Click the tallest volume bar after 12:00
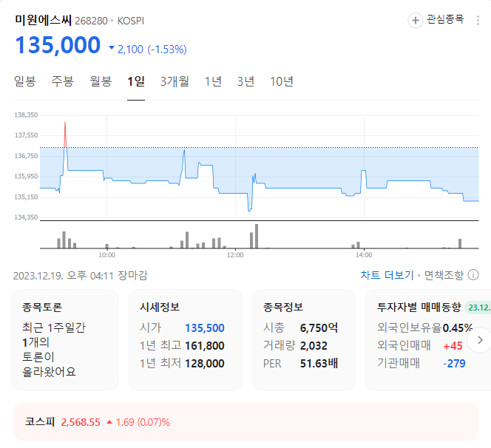 [x=257, y=236]
